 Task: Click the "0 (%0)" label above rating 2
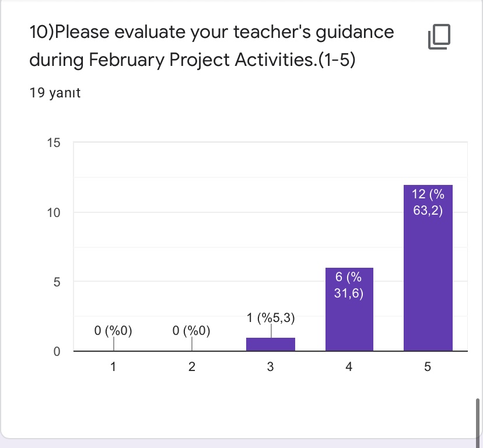pos(191,331)
